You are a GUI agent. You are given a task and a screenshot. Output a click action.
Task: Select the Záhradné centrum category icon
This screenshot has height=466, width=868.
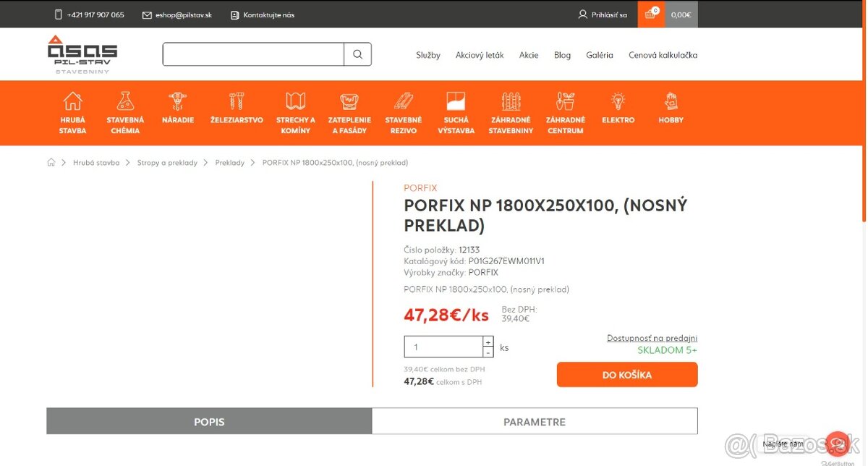(565, 102)
